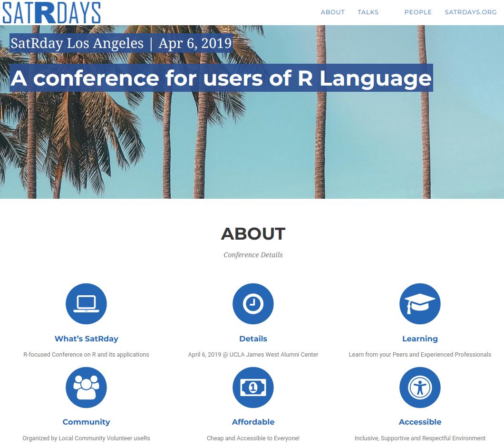Image resolution: width=504 pixels, height=446 pixels.
Task: Click the SatRdays logo
Action: click(x=51, y=12)
